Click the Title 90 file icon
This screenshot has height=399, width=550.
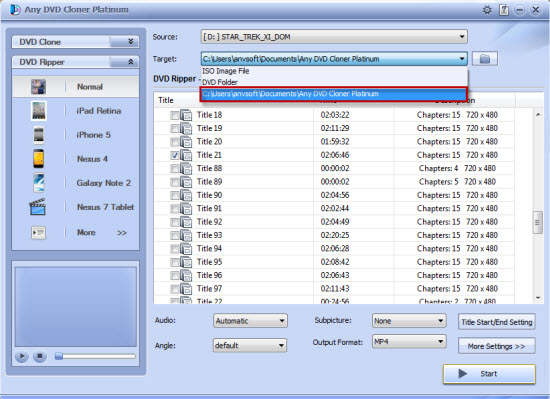pyautogui.click(x=186, y=195)
